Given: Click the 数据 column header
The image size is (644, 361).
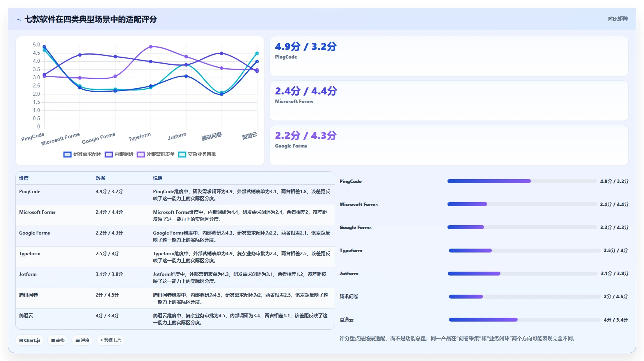Looking at the screenshot, I should [x=100, y=178].
